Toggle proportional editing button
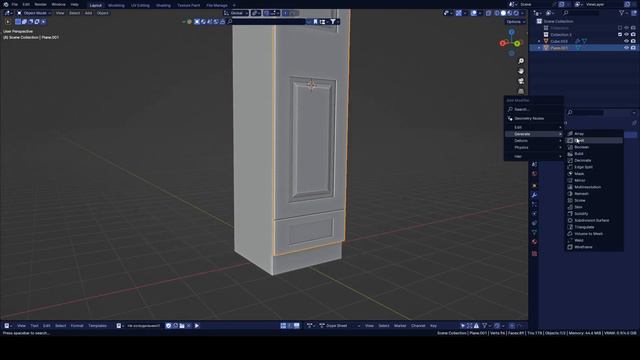This screenshot has height=360, width=640. 286,13
